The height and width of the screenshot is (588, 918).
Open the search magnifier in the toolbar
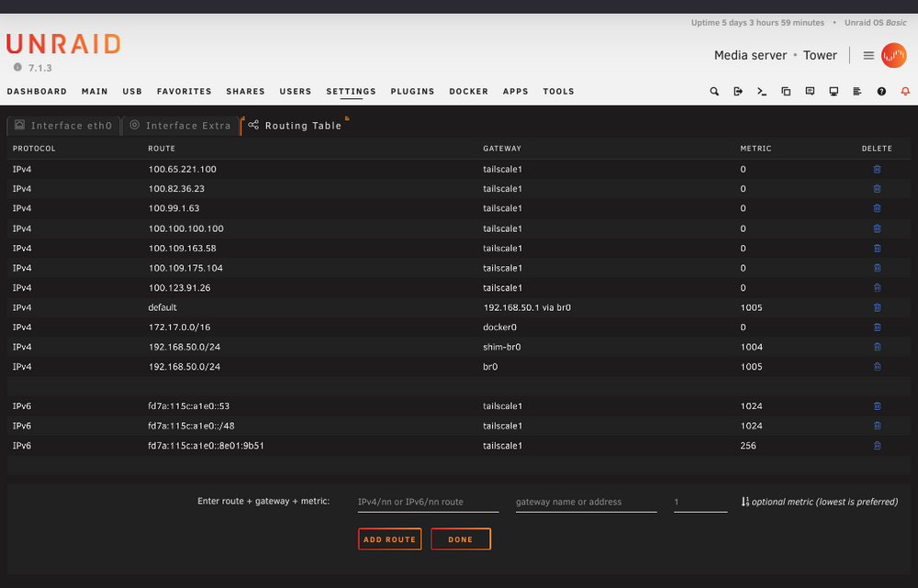click(x=714, y=91)
